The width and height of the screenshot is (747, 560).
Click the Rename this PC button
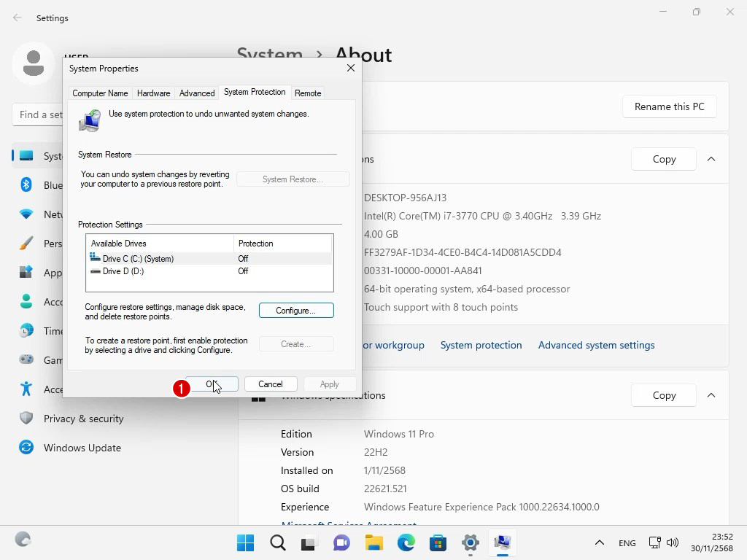point(669,106)
